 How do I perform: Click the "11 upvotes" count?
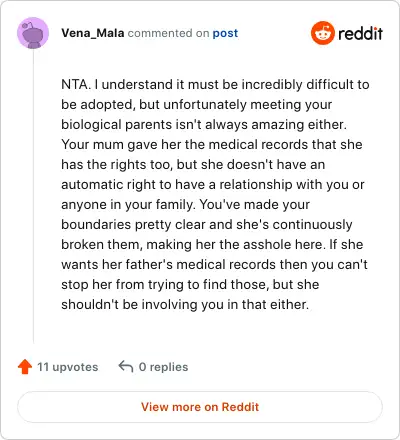pyautogui.click(x=68, y=367)
